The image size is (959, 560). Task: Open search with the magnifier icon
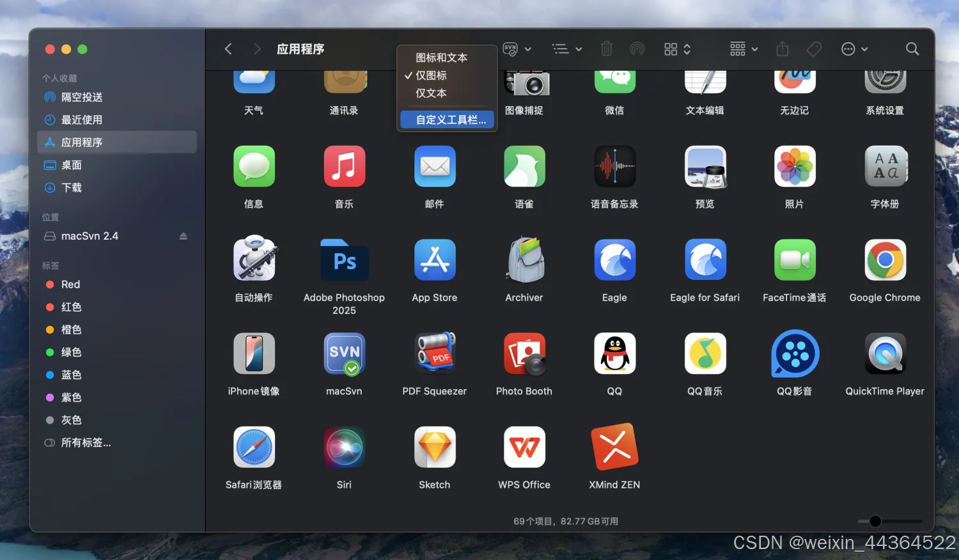click(x=912, y=49)
